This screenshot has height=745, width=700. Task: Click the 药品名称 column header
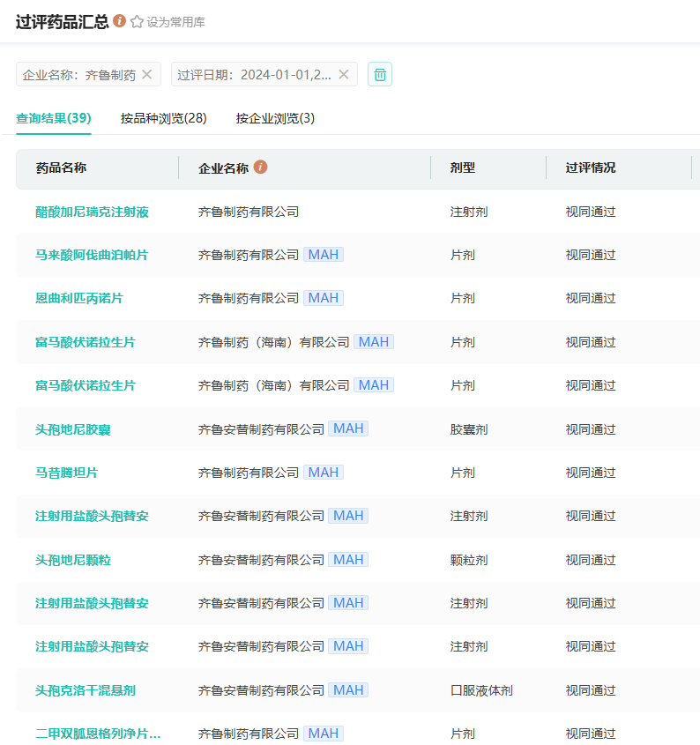pyautogui.click(x=61, y=168)
